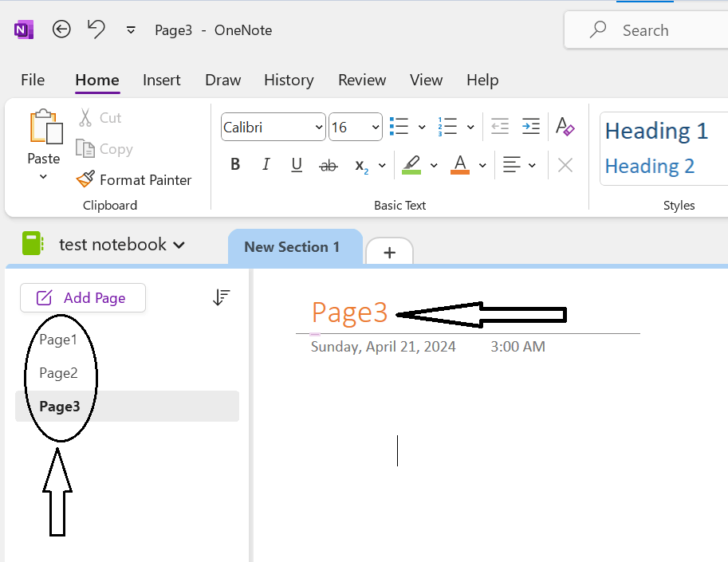728x562 pixels.
Task: Toggle Underline formatting
Action: tap(297, 164)
